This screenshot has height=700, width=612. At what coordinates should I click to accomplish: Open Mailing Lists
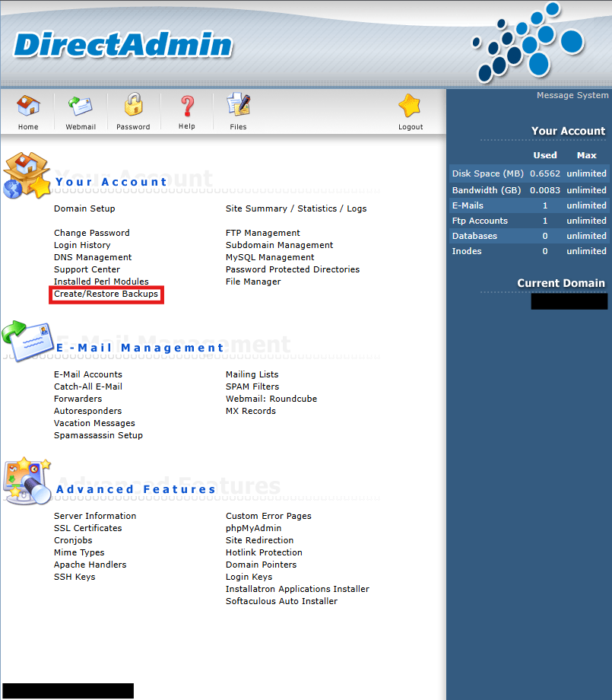pos(252,374)
